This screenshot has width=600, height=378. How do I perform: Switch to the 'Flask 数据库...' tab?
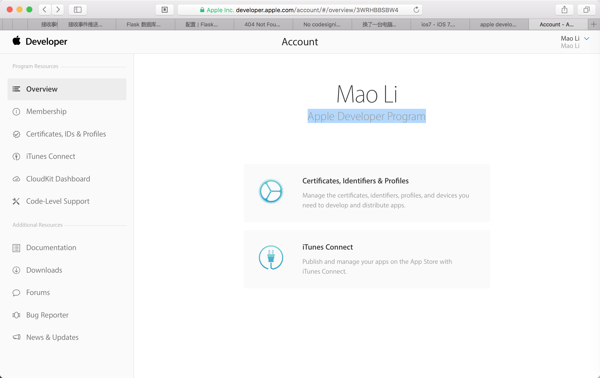pyautogui.click(x=145, y=24)
